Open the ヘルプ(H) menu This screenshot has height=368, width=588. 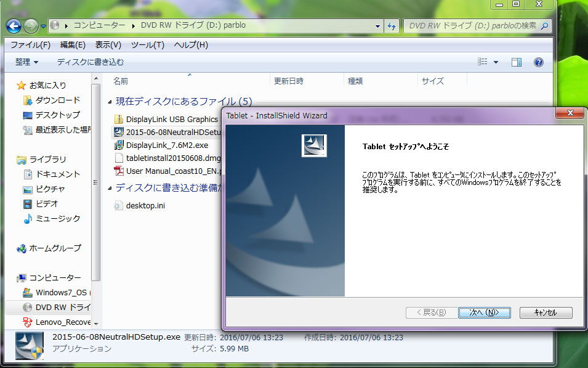click(191, 45)
